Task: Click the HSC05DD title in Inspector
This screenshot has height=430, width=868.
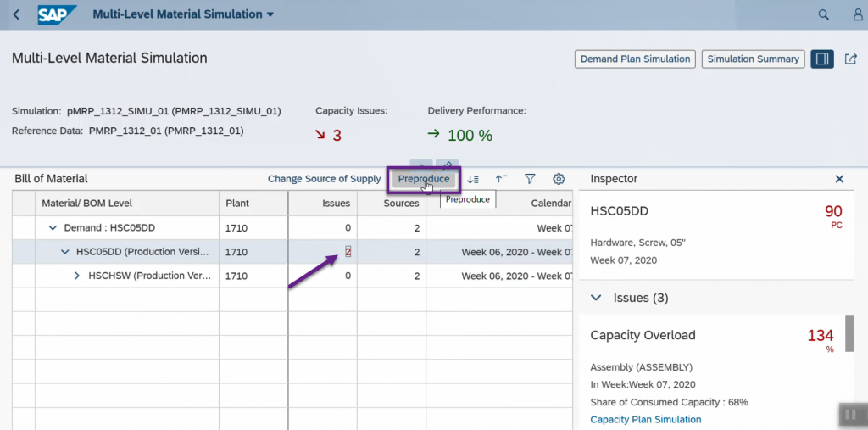Action: tap(620, 211)
